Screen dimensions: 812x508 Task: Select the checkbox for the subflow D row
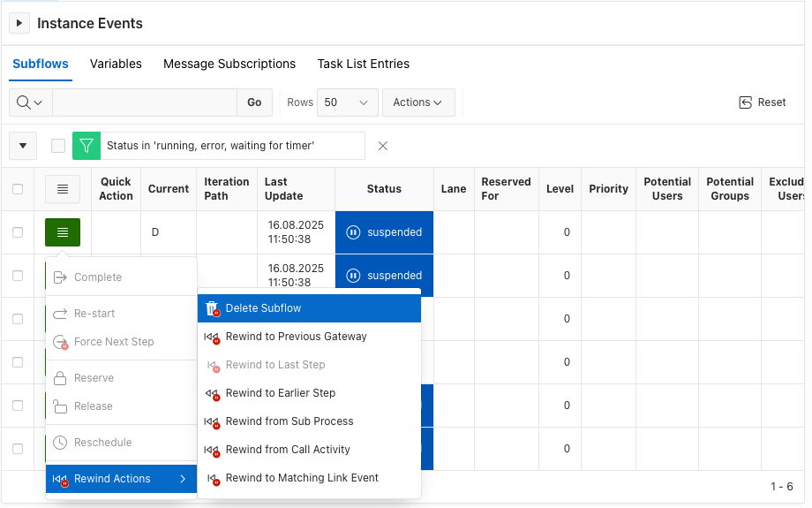pos(18,232)
